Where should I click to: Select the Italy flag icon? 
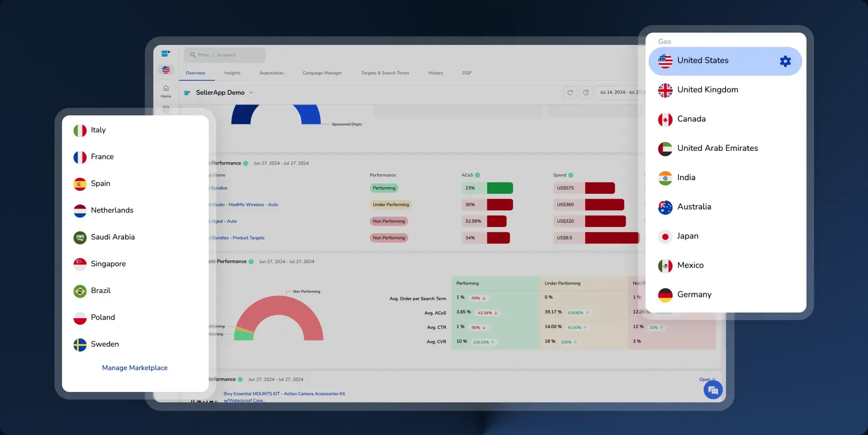80,130
